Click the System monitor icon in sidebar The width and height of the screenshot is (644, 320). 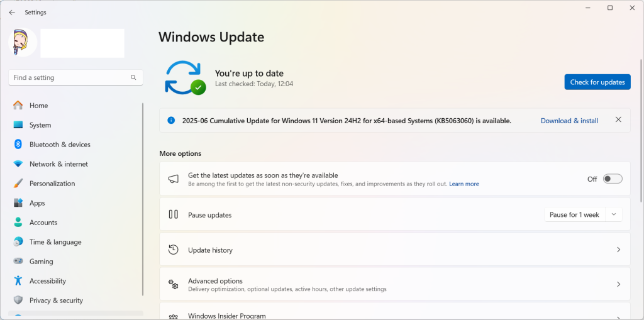18,125
